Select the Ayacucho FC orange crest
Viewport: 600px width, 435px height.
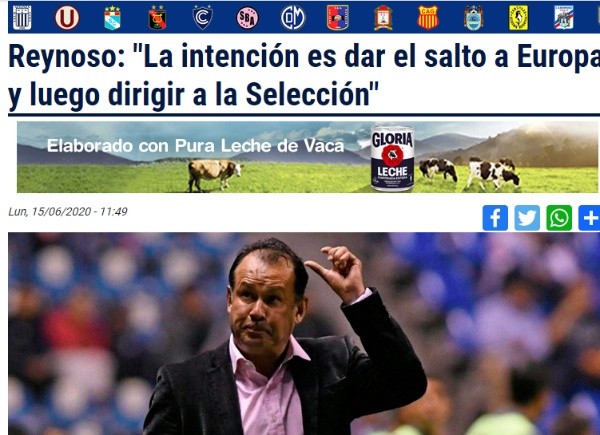coord(383,18)
